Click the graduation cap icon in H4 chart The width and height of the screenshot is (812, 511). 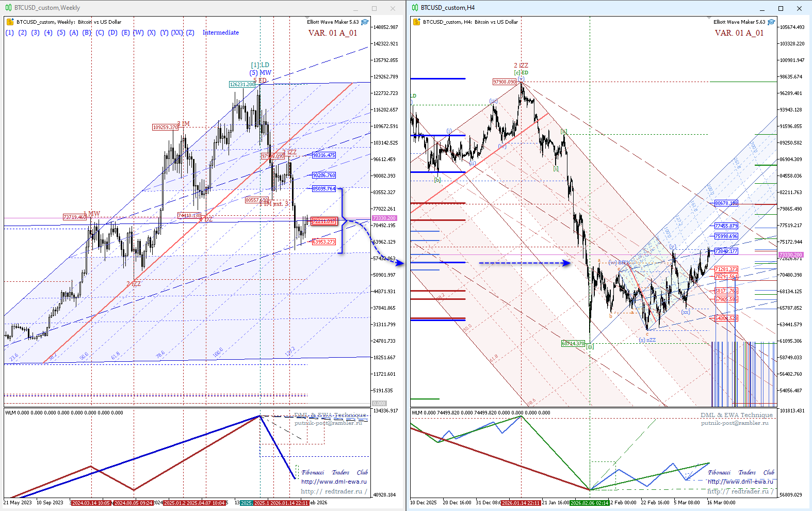771,22
